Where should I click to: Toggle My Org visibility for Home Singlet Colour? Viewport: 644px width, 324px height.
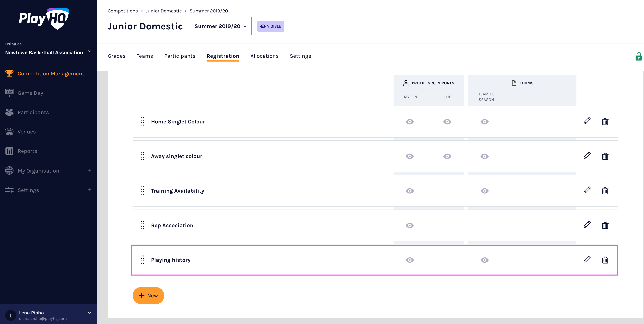point(409,122)
